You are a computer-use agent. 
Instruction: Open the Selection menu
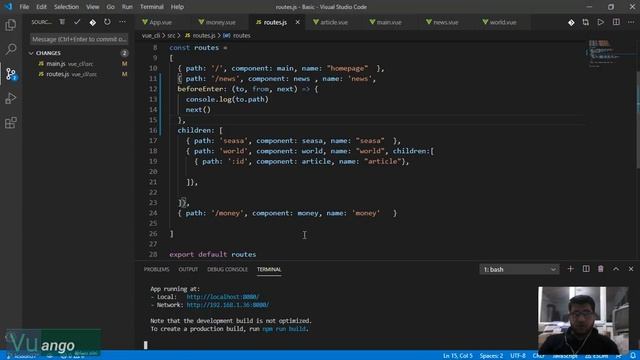[66, 7]
